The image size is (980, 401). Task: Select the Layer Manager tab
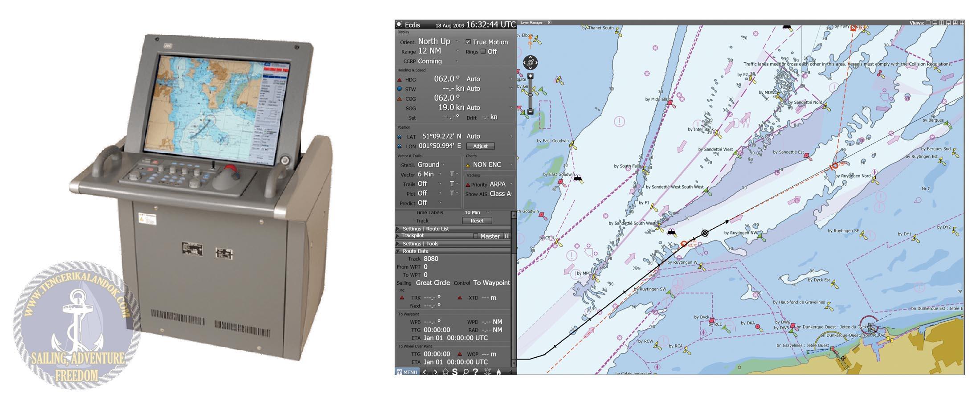point(531,23)
